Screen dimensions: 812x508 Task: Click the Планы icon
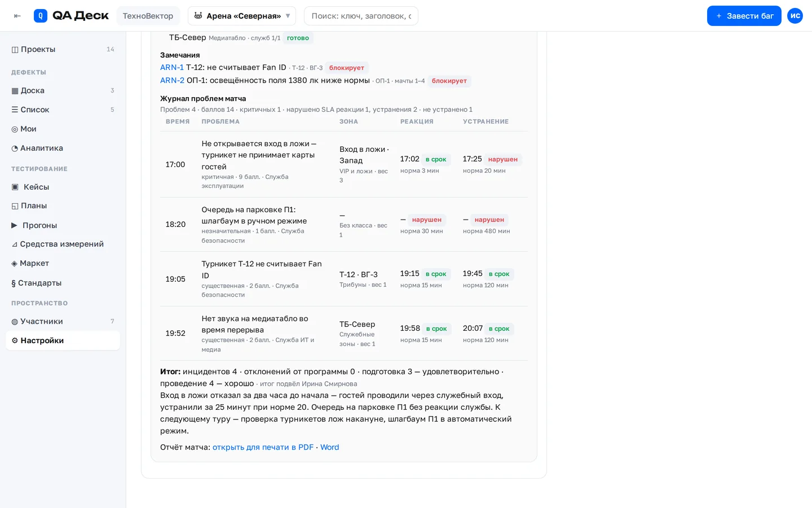(x=15, y=206)
